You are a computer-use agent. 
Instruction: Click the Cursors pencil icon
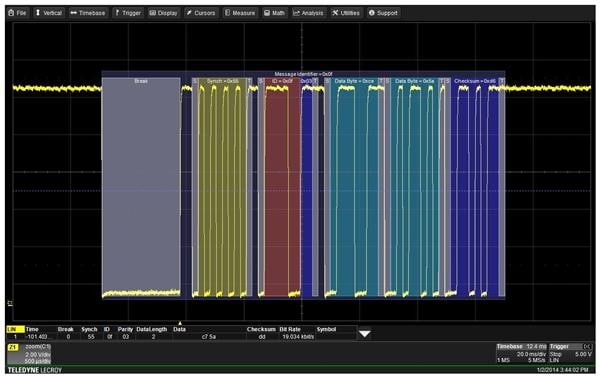(189, 13)
